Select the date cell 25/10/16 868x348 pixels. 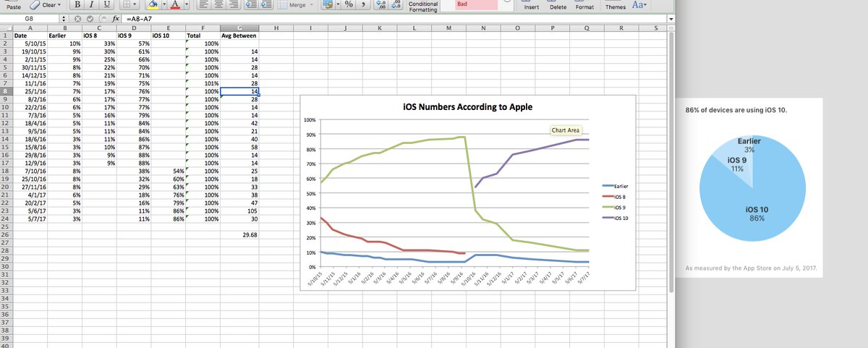click(x=30, y=179)
